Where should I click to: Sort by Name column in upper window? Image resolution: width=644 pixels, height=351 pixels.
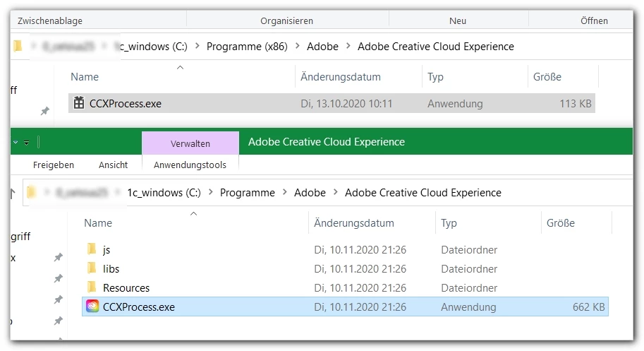point(85,76)
